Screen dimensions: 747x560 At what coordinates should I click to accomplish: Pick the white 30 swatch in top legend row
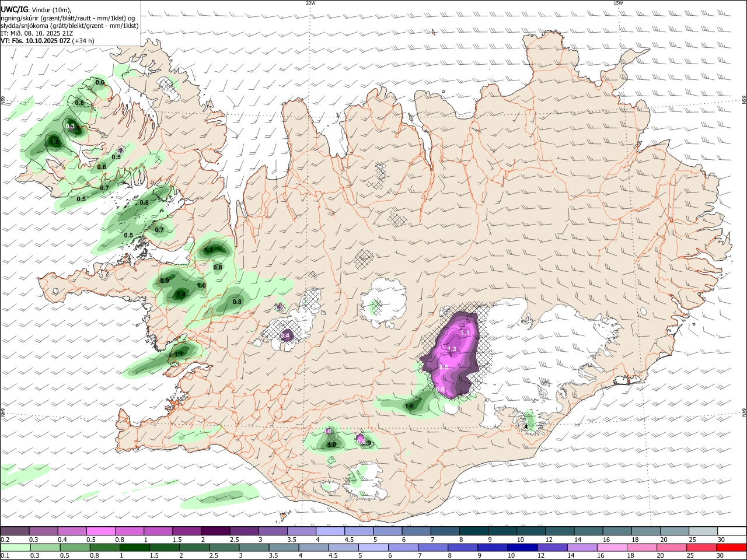click(x=732, y=531)
